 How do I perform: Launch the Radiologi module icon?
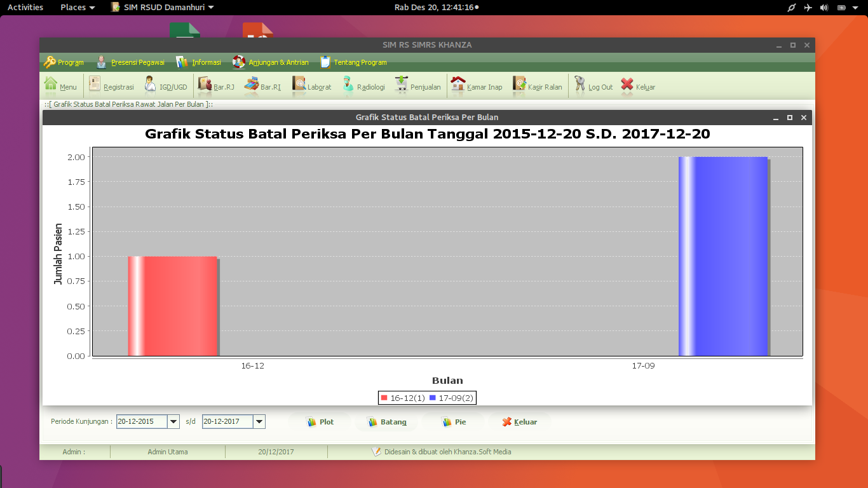(x=348, y=85)
